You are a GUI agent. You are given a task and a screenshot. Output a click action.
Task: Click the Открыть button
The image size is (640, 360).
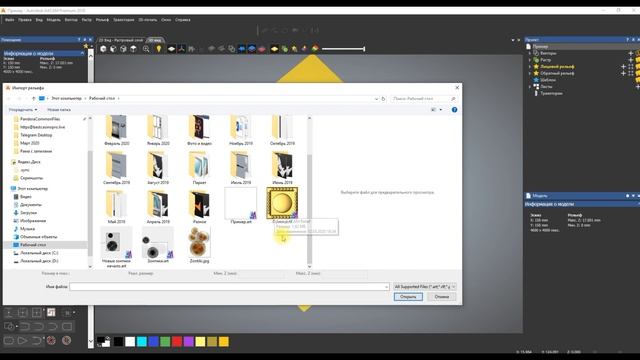point(408,297)
